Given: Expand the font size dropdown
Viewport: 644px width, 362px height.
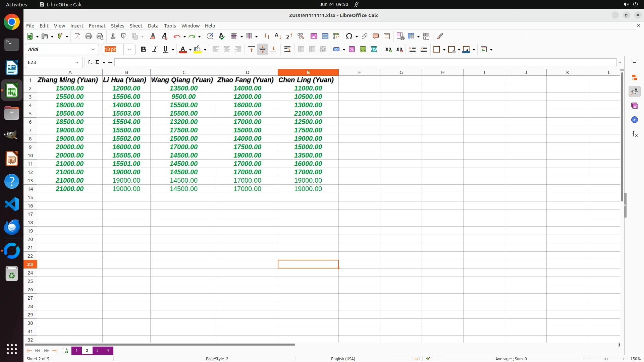Looking at the screenshot, I should (x=129, y=49).
